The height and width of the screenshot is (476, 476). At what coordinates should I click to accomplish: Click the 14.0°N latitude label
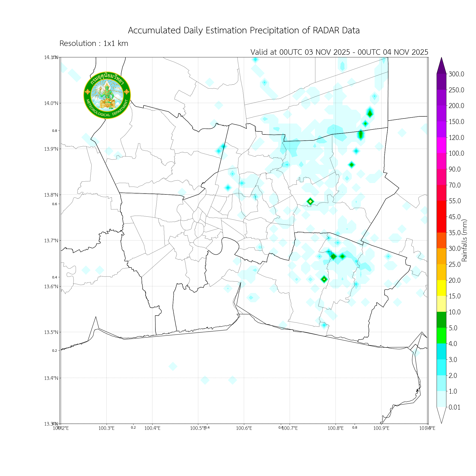(x=51, y=103)
